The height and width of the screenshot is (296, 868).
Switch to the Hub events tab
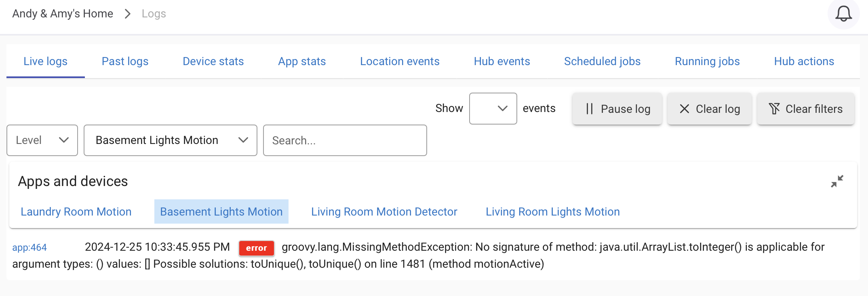(x=501, y=61)
